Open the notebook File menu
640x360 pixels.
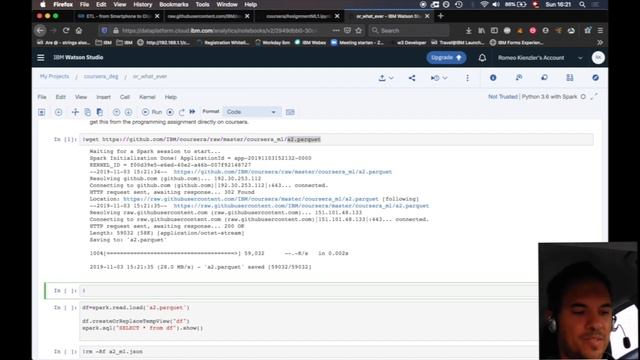click(x=42, y=97)
